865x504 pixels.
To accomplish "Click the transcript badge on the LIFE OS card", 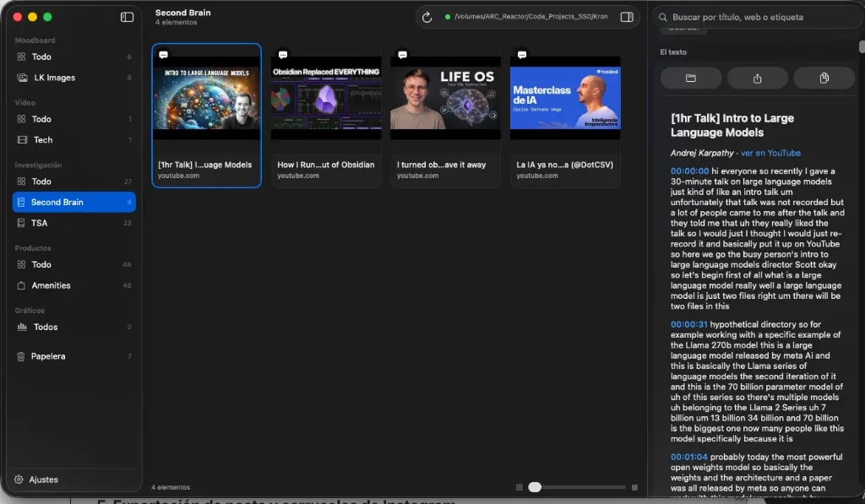I will (x=403, y=55).
